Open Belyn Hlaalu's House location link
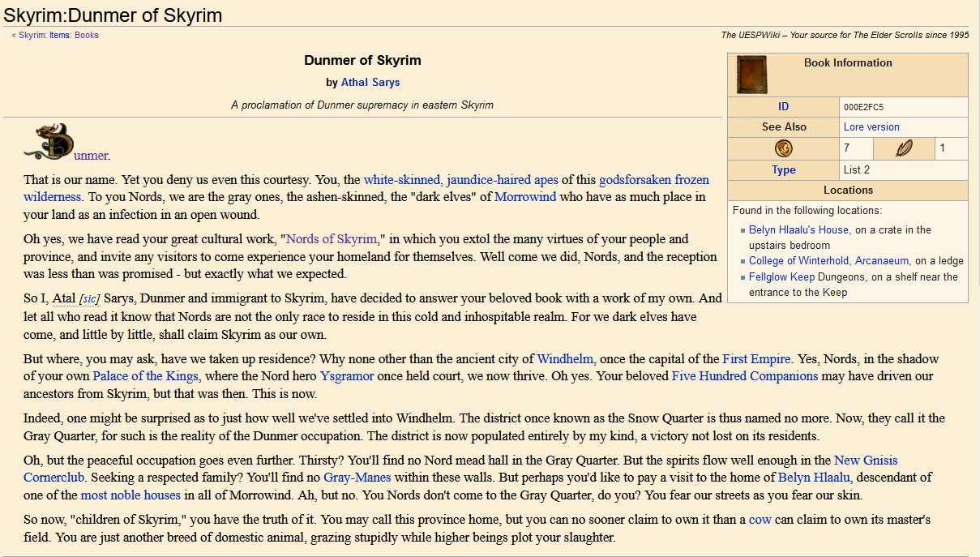 tap(799, 230)
